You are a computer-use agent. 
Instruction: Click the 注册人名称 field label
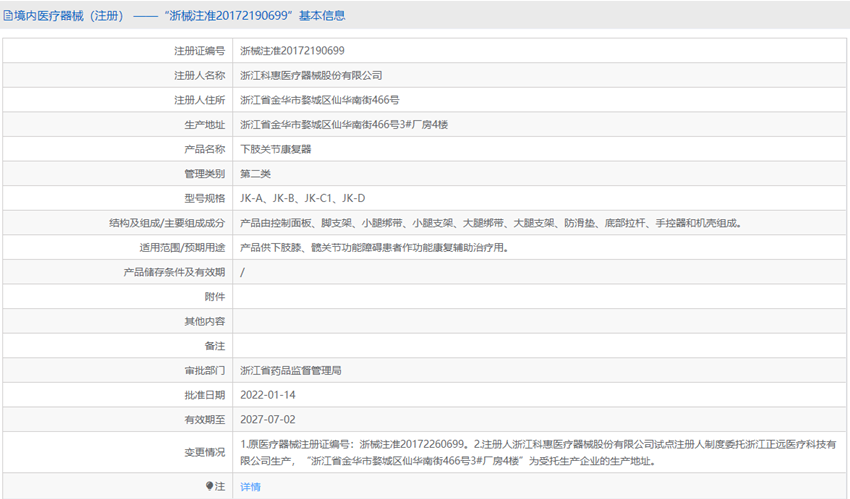pyautogui.click(x=199, y=75)
